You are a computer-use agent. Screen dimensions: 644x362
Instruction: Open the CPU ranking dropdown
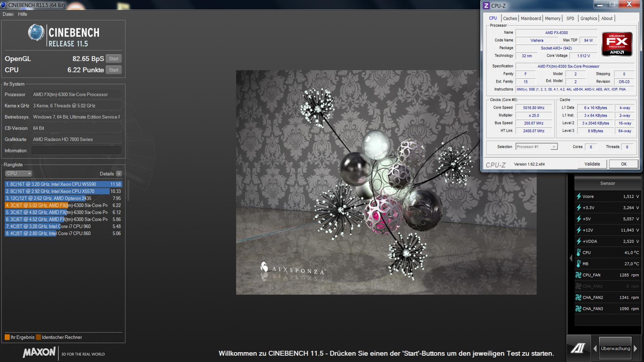pyautogui.click(x=18, y=173)
